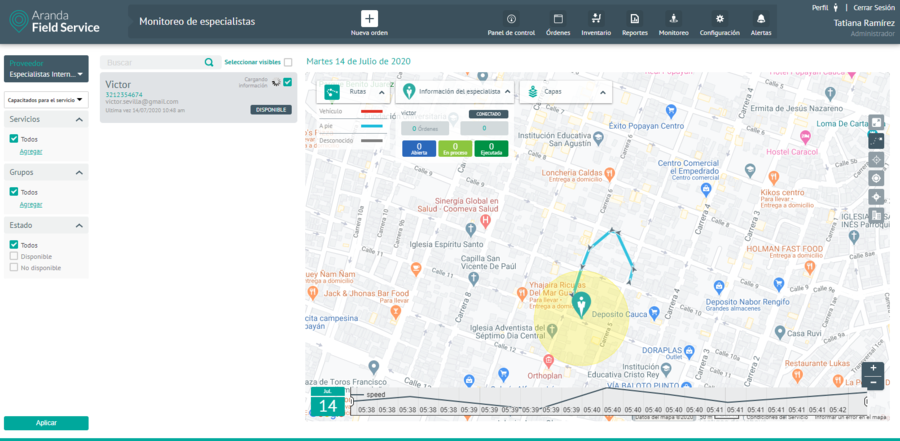Click Cerrar Sesión to log out
The image size is (900, 441).
click(874, 7)
